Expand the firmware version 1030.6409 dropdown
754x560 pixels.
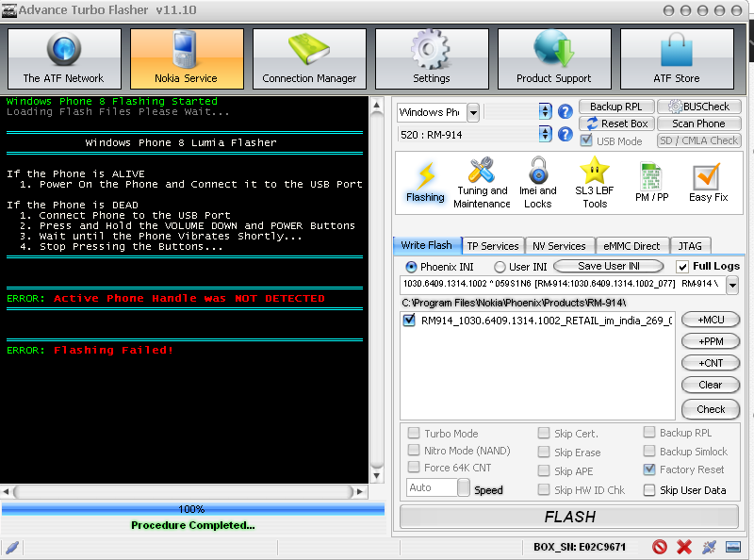[732, 285]
